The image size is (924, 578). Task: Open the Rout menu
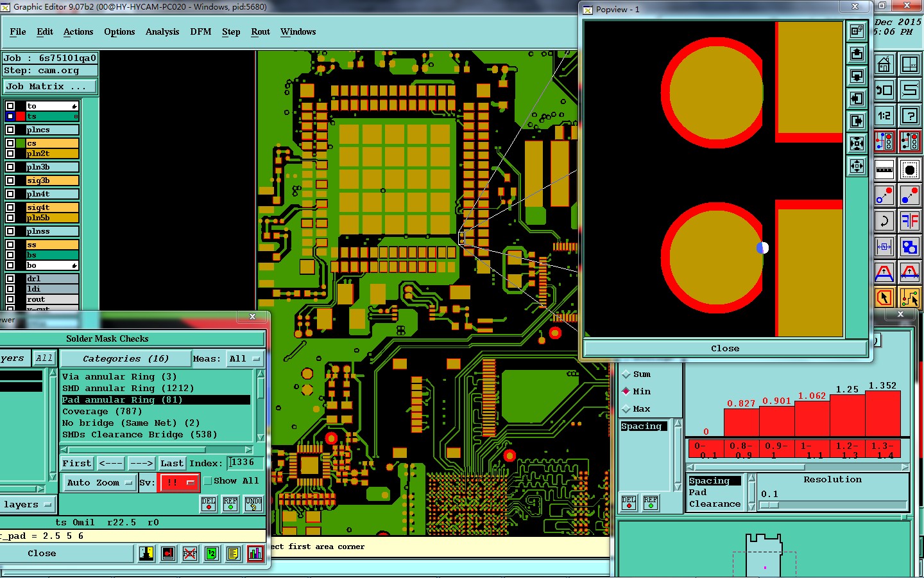pyautogui.click(x=261, y=31)
